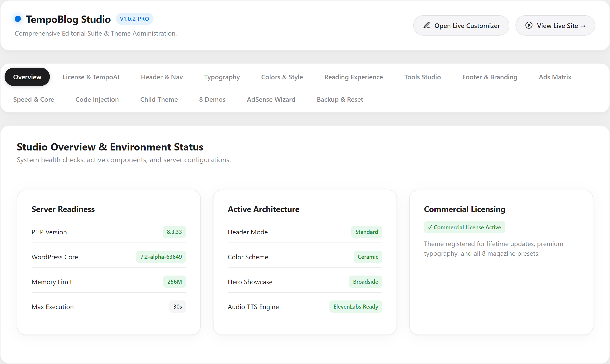Screen dimensions: 610x364
Task: Click the Memory Limit value 256M
Action: pyautogui.click(x=175, y=282)
